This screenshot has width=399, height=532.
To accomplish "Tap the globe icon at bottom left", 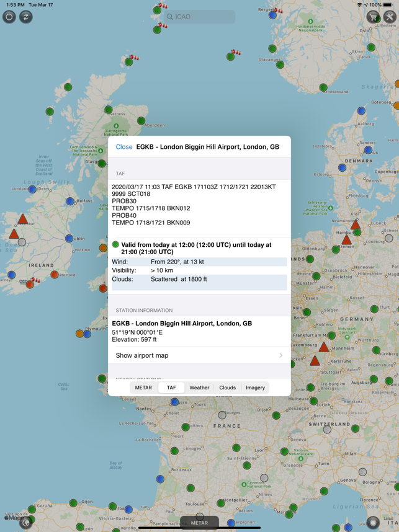I will coord(26,523).
